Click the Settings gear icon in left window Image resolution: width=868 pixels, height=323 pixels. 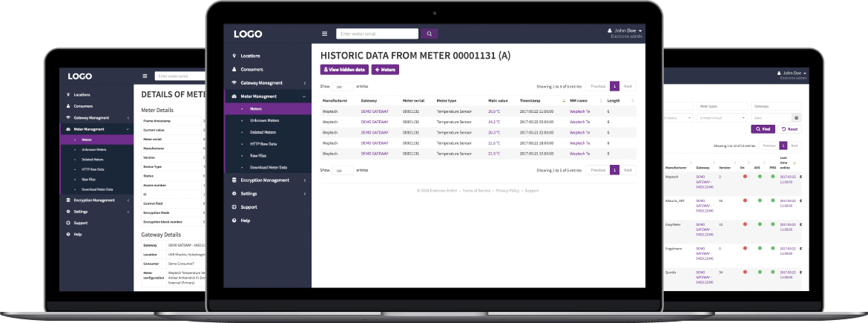coord(68,212)
